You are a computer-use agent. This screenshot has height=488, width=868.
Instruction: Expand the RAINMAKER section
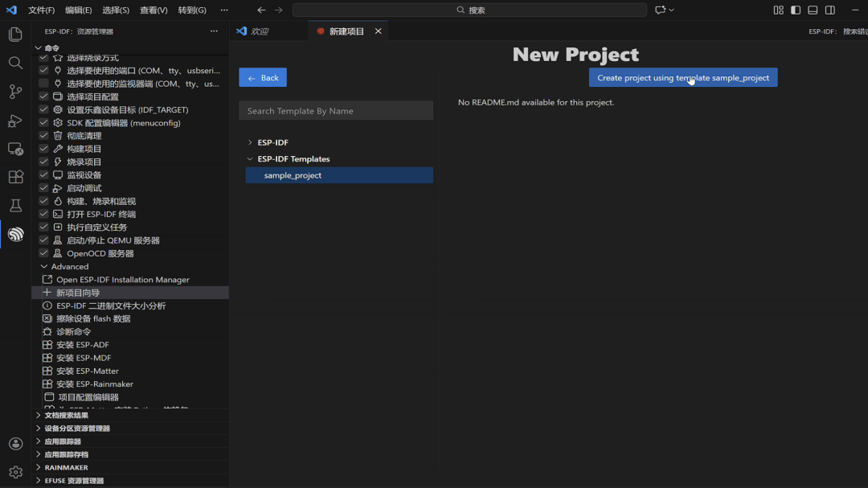[39, 468]
